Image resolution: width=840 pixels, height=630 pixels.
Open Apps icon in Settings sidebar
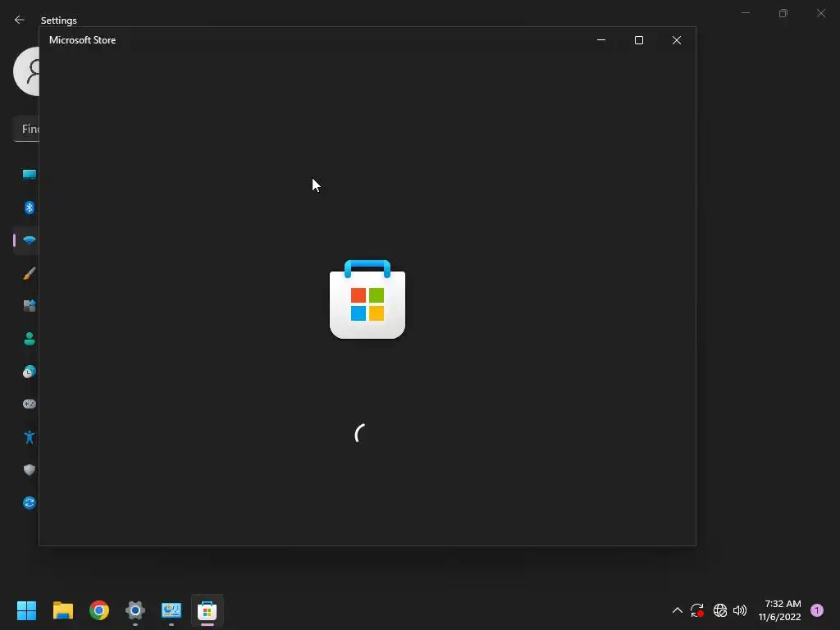coord(29,306)
